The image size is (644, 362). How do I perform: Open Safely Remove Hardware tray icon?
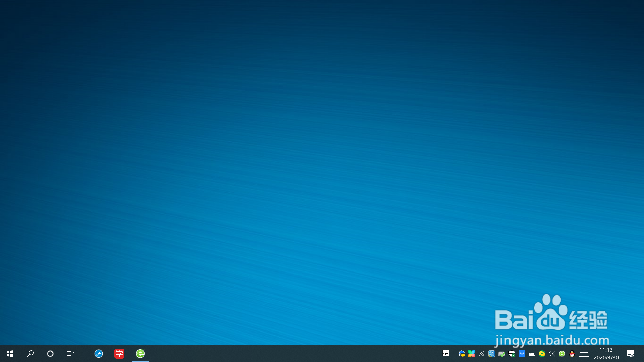click(502, 354)
